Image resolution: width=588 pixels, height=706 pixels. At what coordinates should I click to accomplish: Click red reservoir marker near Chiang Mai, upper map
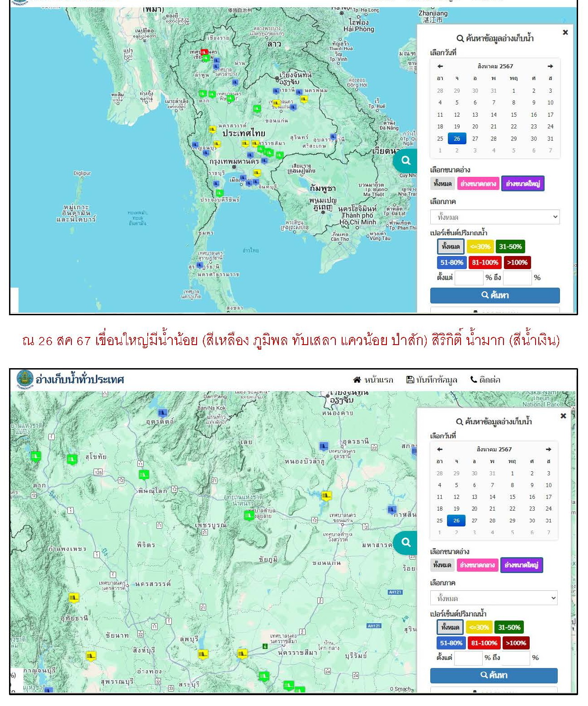pos(204,52)
